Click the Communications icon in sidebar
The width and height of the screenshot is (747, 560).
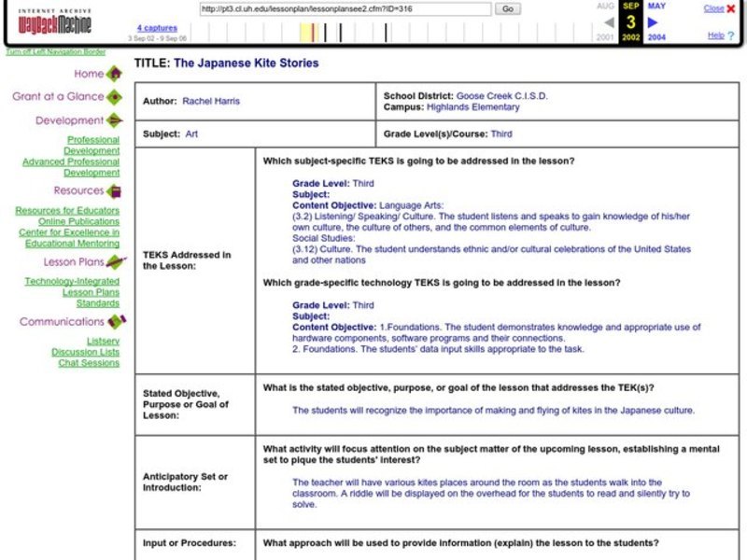(x=116, y=322)
